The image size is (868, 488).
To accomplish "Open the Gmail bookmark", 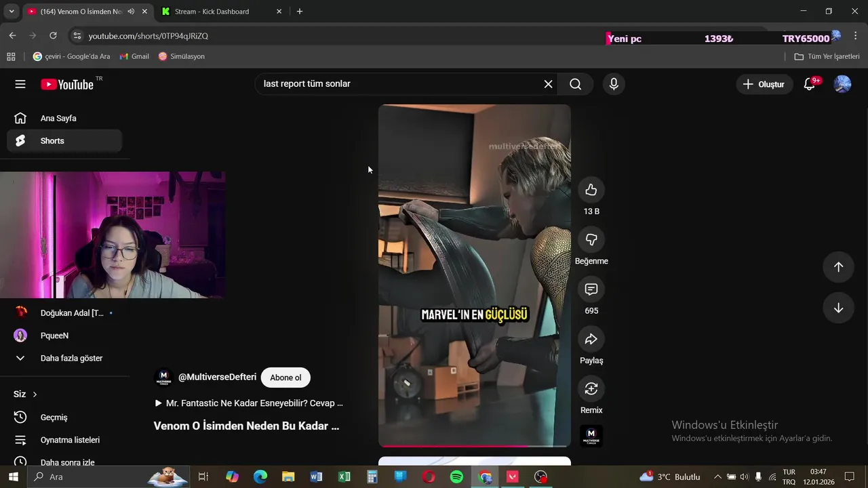I will (134, 56).
